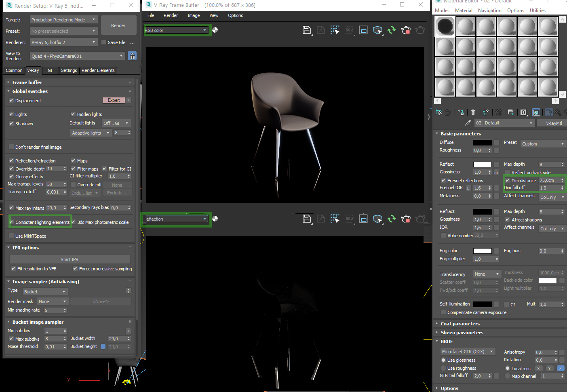The image size is (567, 392).
Task: Click region render icon beside Reflection channel dropdown
Action: tap(335, 219)
